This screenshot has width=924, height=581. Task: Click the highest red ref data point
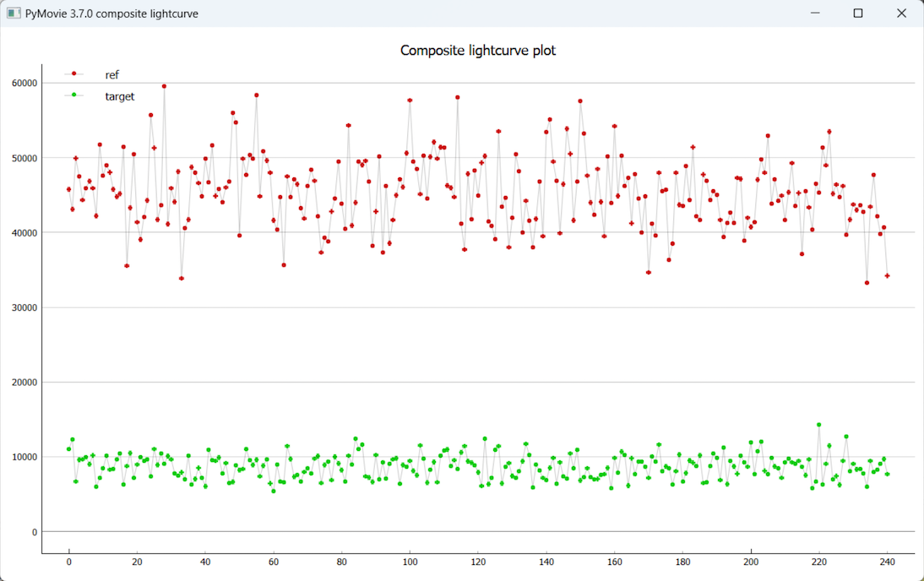[164, 86]
